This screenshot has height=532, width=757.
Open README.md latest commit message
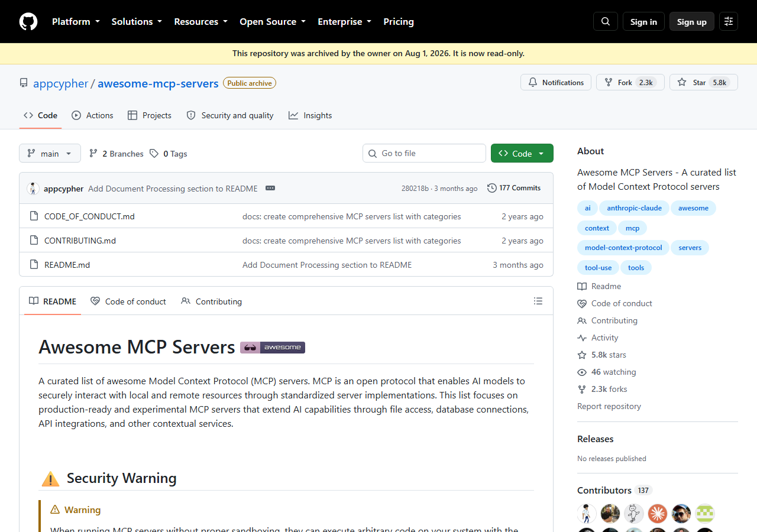[327, 265]
